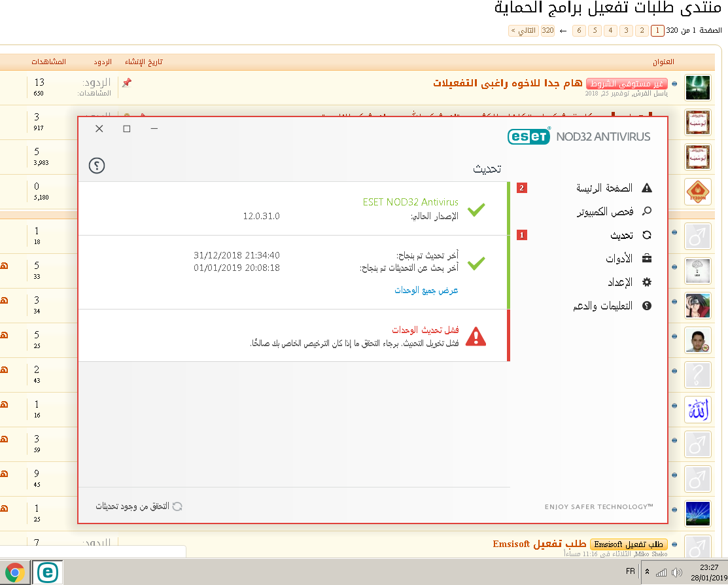The height and width of the screenshot is (585, 728).
Task: Go to forum page 6
Action: click(x=579, y=31)
